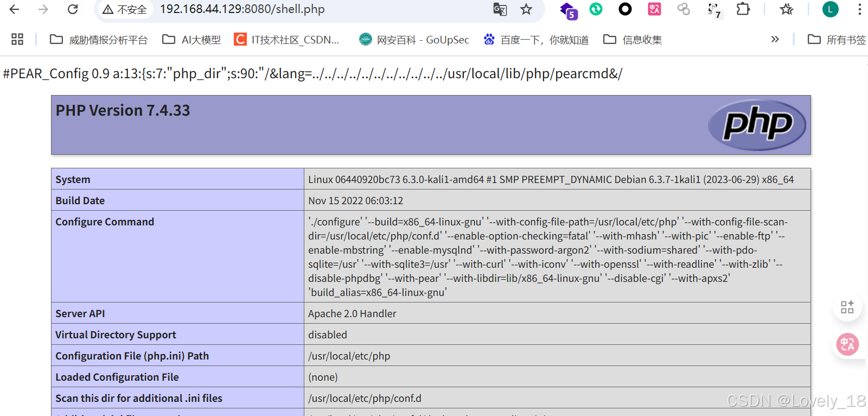Click the Build Date value Nov 15 2022
The width and height of the screenshot is (868, 416).
click(355, 200)
